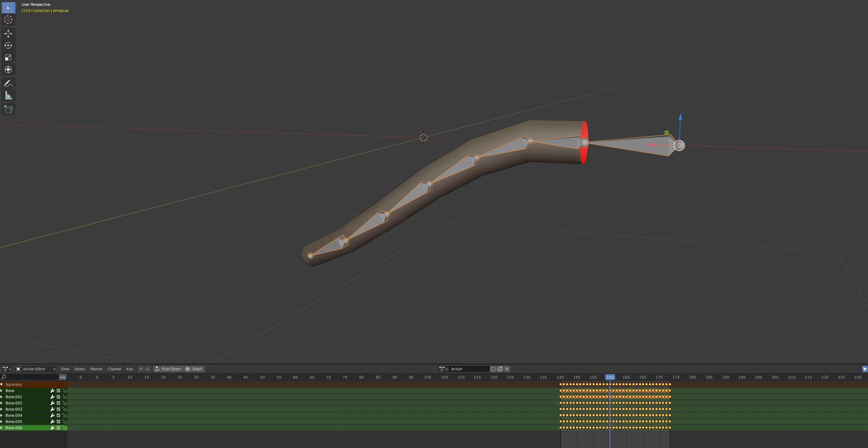Switch to previous action layer (down arrow)

point(141,369)
